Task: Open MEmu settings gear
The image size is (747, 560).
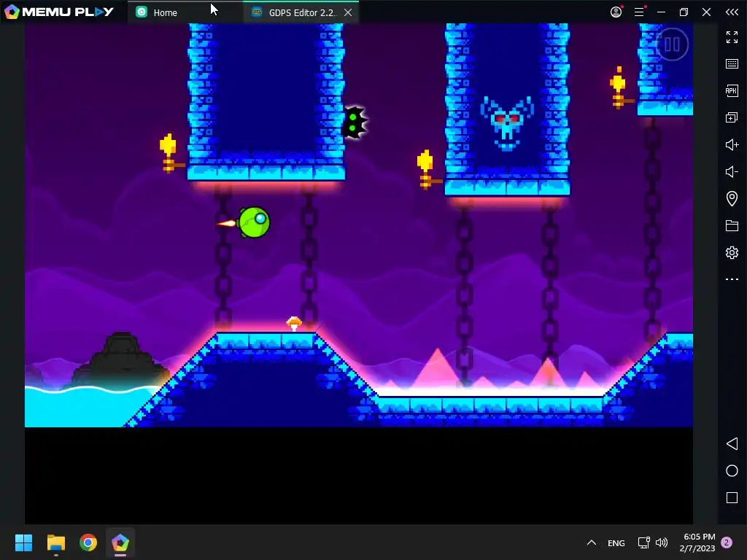Action: [x=732, y=252]
